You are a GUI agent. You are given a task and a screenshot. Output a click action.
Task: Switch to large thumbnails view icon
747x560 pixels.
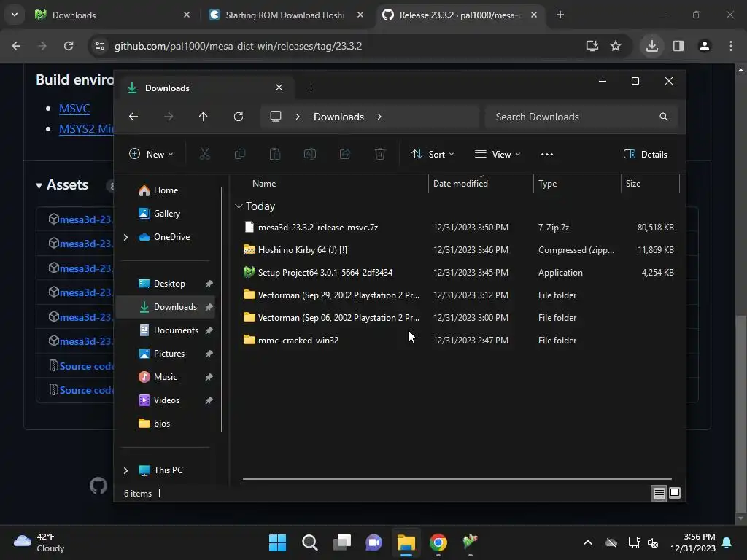[675, 494]
